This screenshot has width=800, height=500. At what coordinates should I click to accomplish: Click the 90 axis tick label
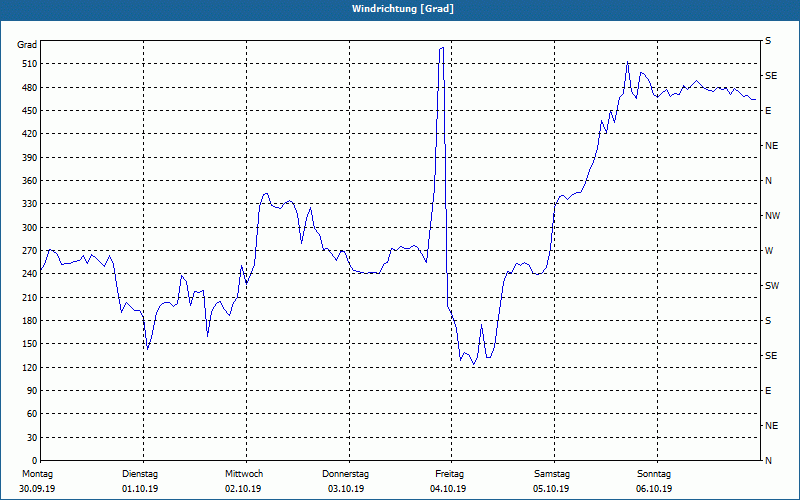[x=32, y=390]
